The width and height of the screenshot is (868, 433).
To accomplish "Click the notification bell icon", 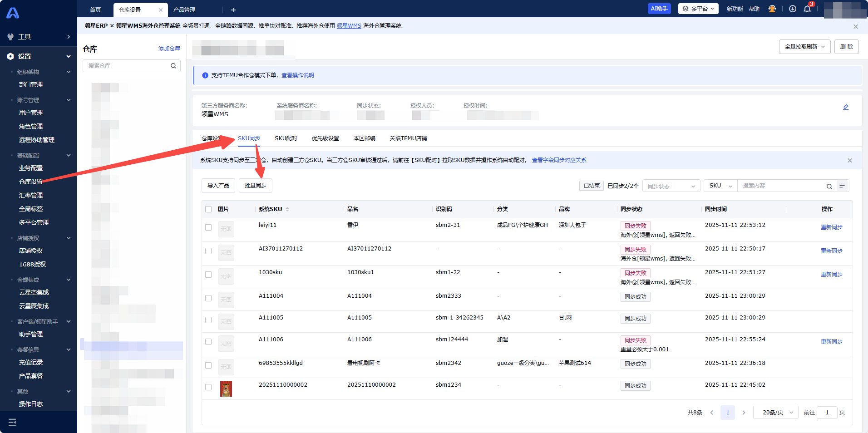I will click(x=807, y=9).
